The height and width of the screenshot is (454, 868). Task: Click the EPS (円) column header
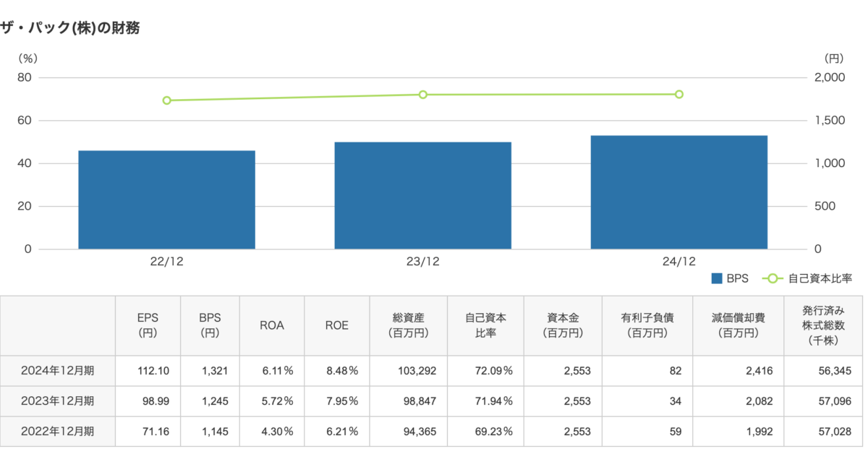click(x=148, y=325)
